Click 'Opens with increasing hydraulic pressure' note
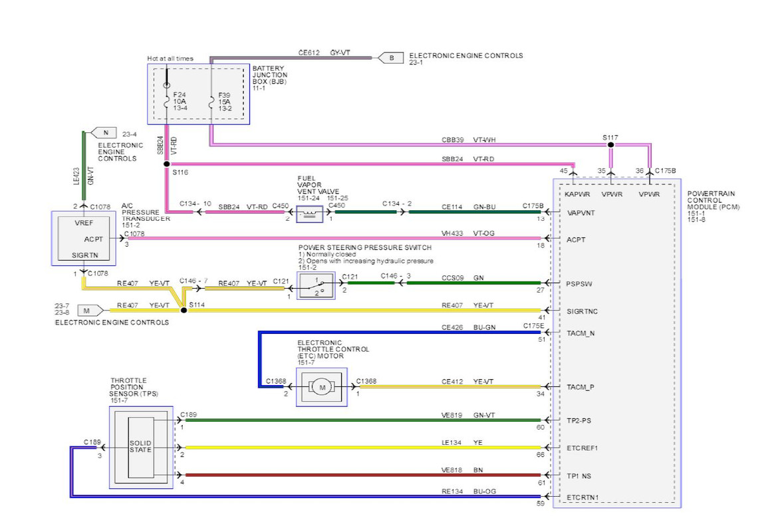This screenshot has width=766, height=532. [366, 261]
